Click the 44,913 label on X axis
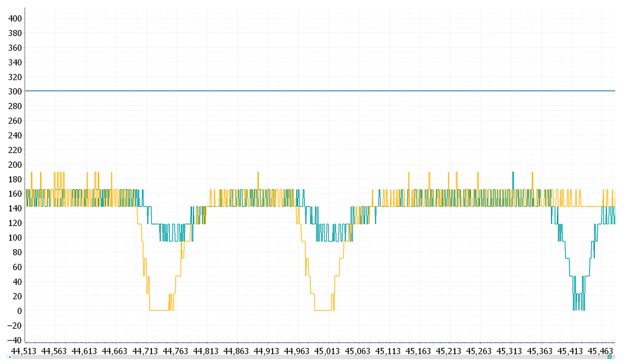This screenshot has width=626, height=364. click(x=266, y=351)
